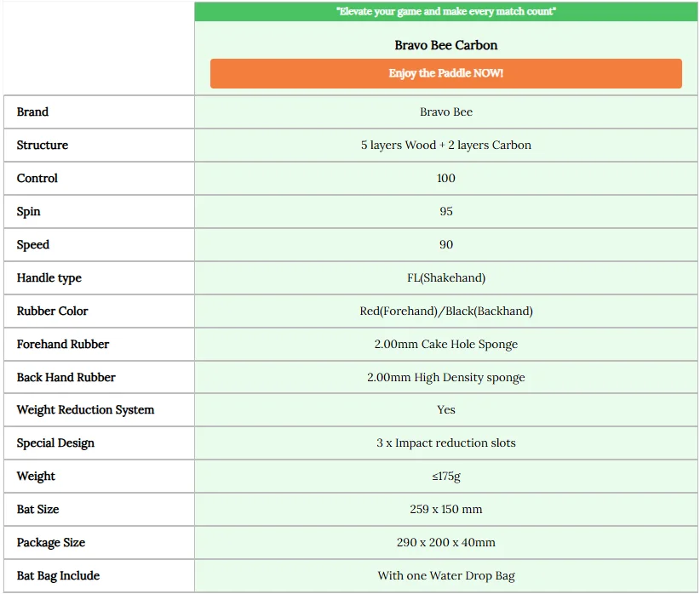Select the 'Bravo Bee Carbon' product title
Screen dimensions: 700x594
click(445, 45)
